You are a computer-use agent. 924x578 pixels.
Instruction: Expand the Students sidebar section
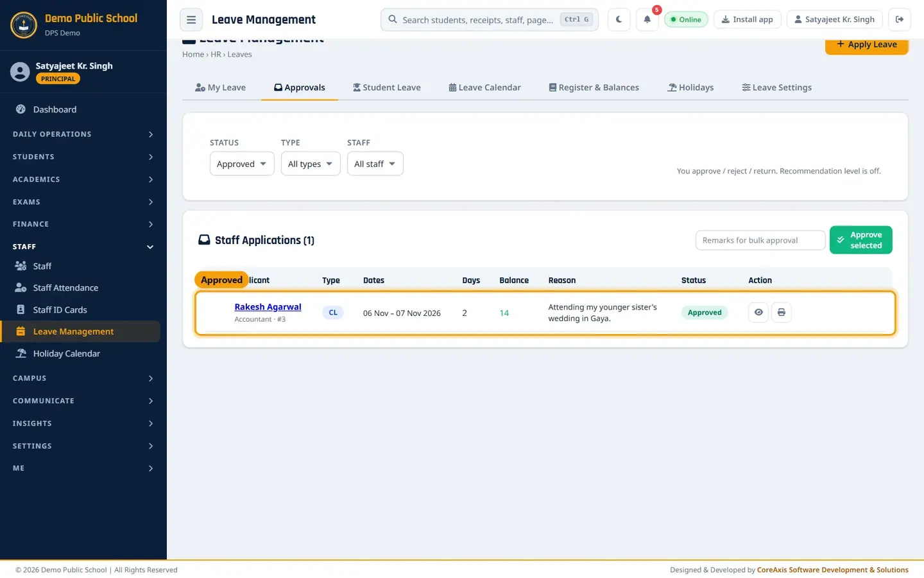click(x=83, y=157)
